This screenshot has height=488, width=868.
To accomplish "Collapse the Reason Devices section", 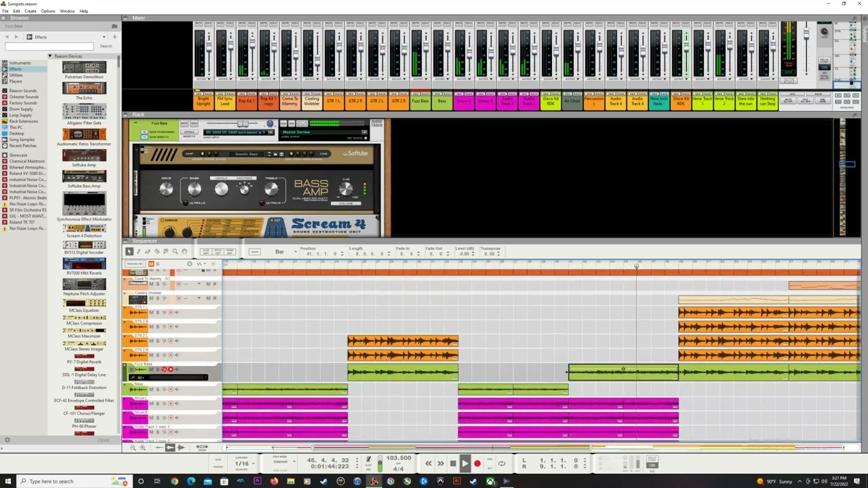I will [x=50, y=56].
